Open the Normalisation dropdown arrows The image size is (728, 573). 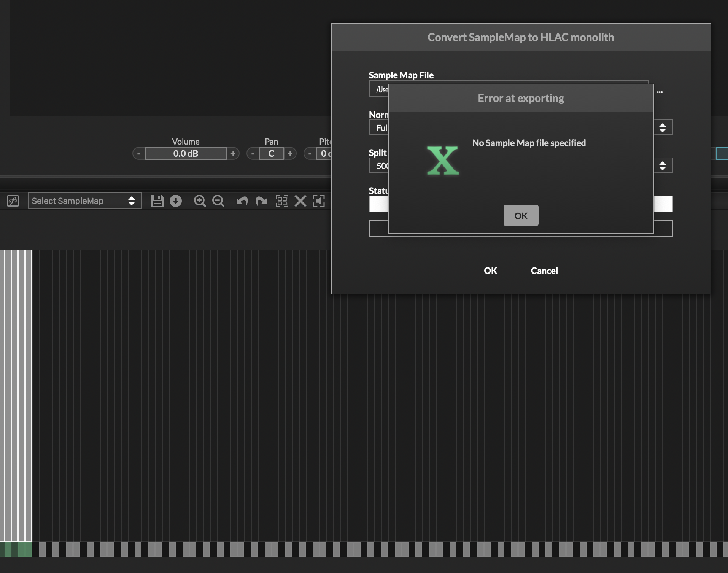click(663, 127)
